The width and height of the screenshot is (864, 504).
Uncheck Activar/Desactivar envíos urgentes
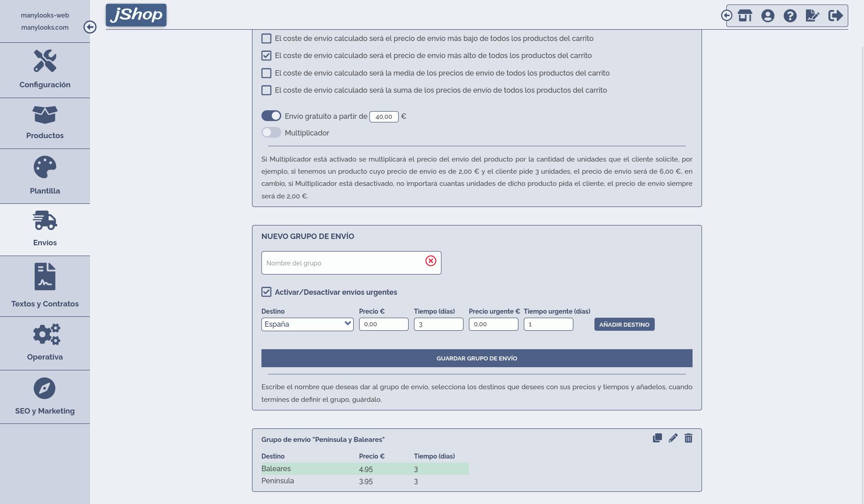(266, 292)
